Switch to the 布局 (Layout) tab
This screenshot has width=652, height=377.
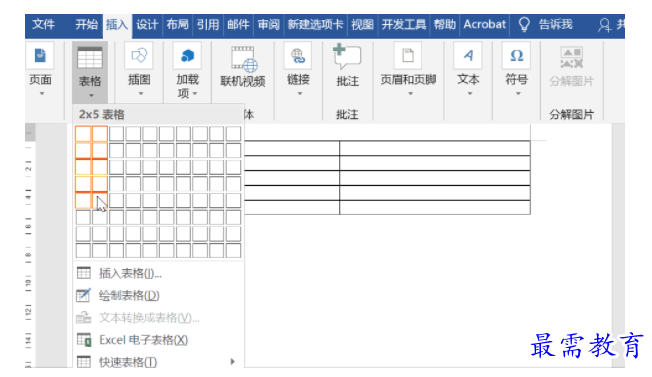coord(178,25)
